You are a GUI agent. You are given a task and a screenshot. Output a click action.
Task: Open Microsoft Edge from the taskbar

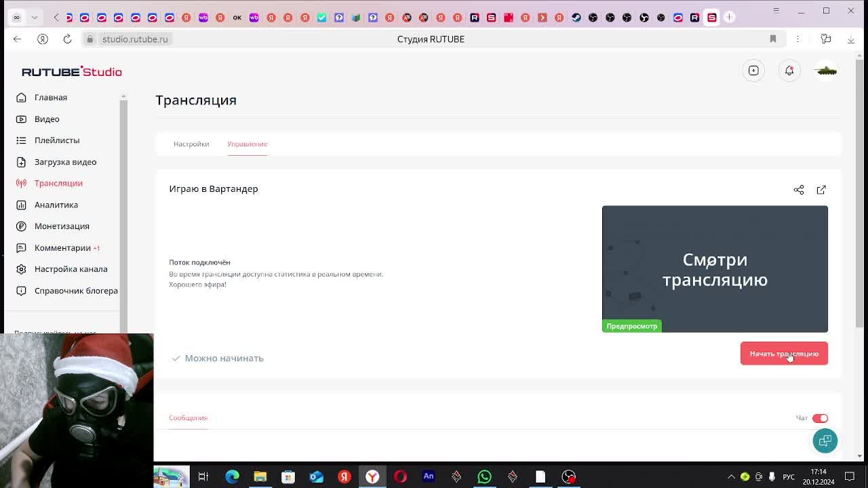coord(232,476)
